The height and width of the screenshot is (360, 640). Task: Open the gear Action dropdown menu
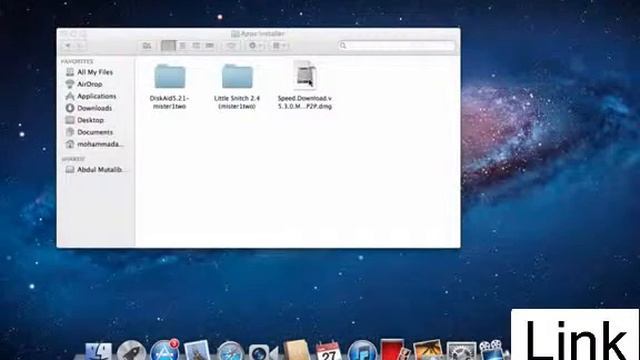point(256,46)
